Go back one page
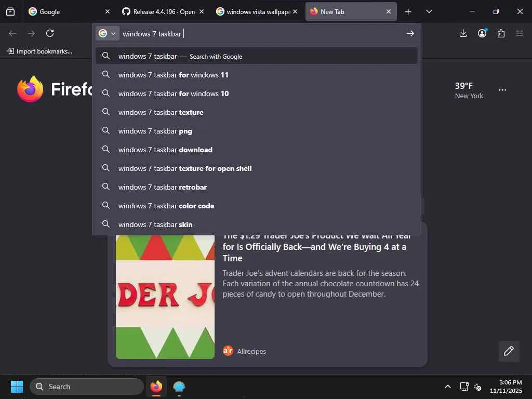The height and width of the screenshot is (399, 532). pyautogui.click(x=12, y=33)
